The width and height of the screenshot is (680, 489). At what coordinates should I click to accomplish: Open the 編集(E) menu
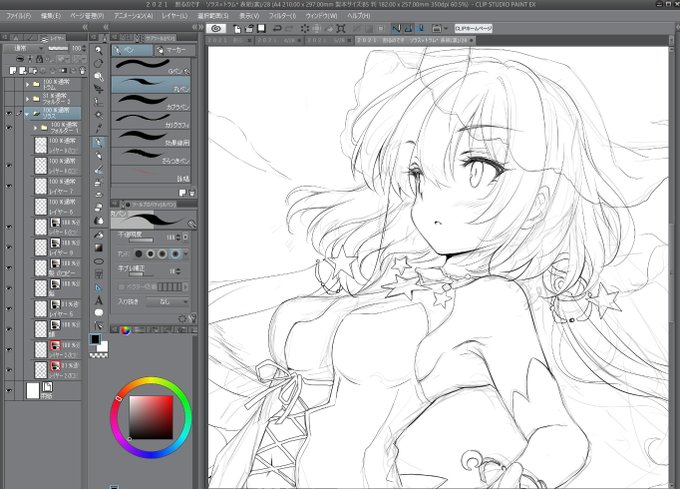point(51,16)
